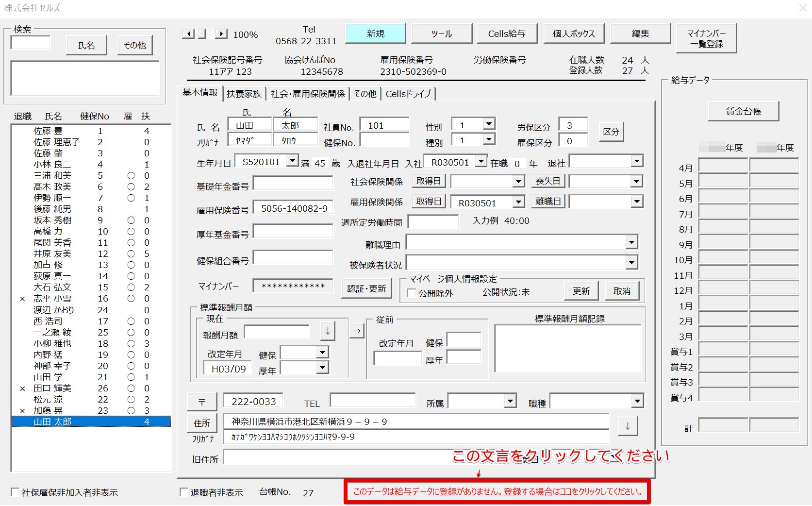Select 神部 幸子 in employee list

pyautogui.click(x=91, y=366)
